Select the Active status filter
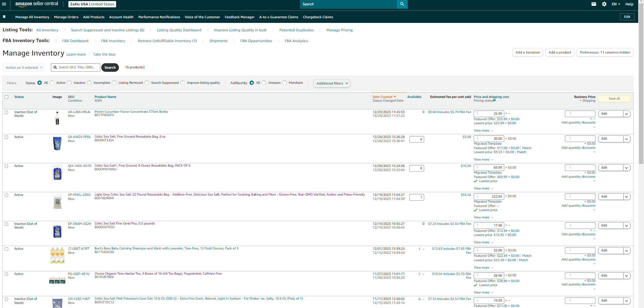 tap(52, 83)
